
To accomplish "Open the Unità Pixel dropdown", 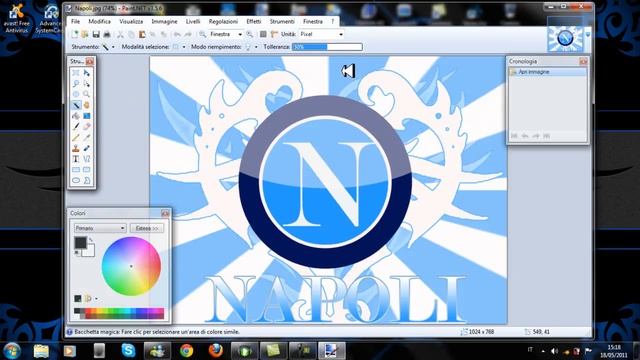I will click(341, 34).
